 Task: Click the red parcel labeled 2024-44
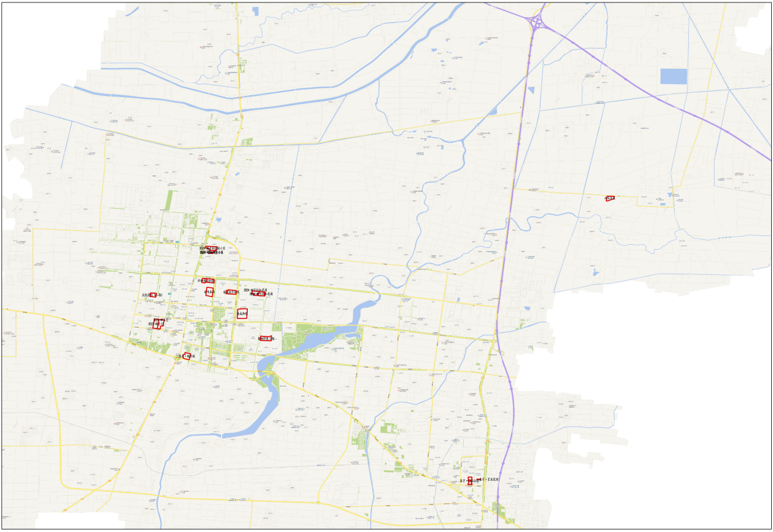258,293
